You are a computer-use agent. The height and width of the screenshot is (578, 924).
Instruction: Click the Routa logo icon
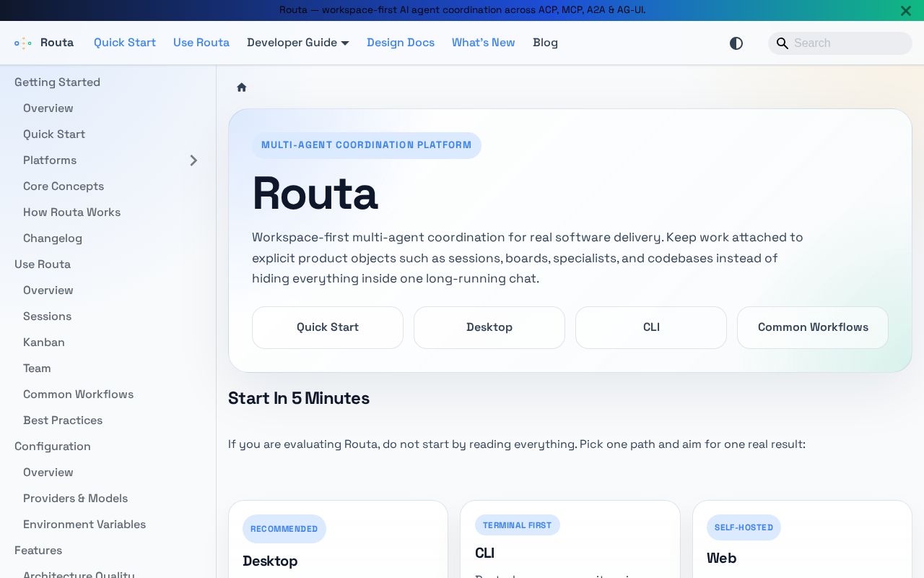pos(23,43)
